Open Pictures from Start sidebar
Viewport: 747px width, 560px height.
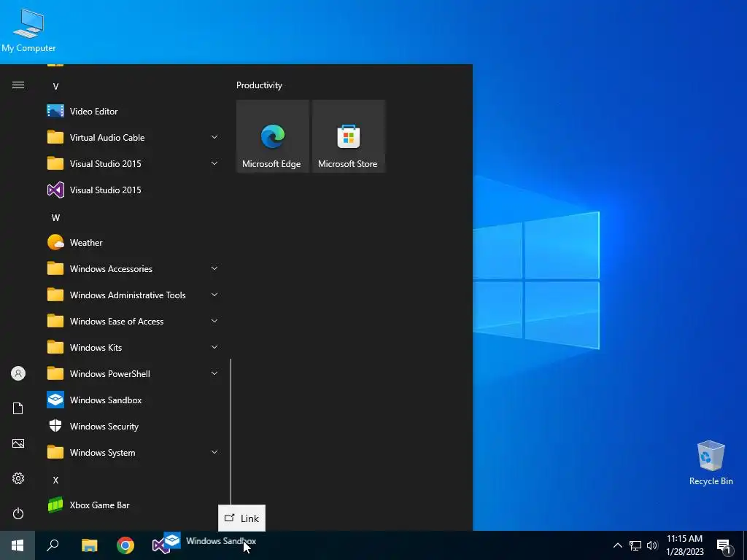[x=18, y=443]
